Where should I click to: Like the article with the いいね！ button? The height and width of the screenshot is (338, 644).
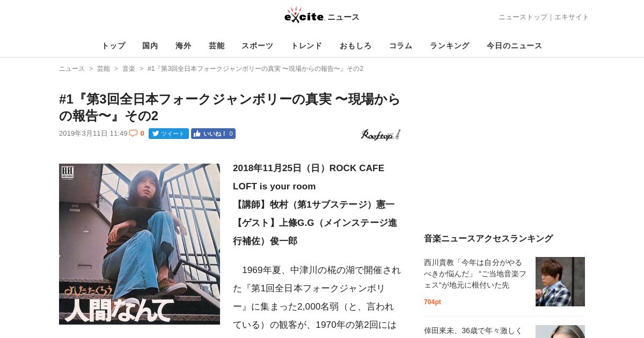point(213,134)
